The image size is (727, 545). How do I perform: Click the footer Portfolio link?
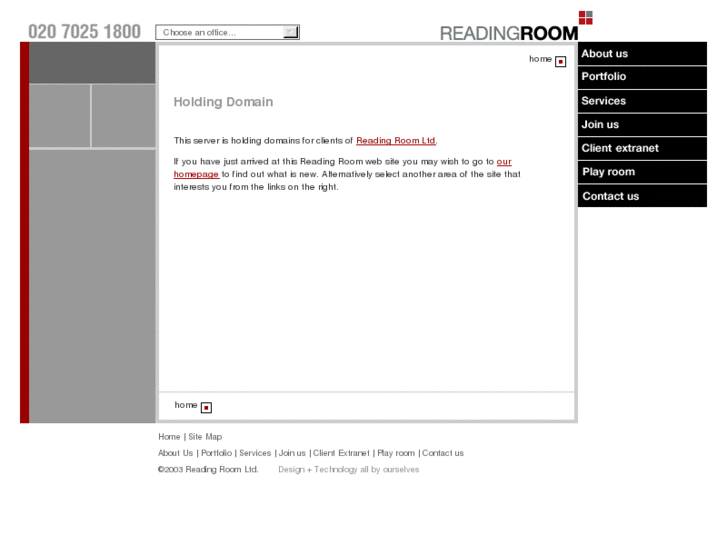(217, 453)
